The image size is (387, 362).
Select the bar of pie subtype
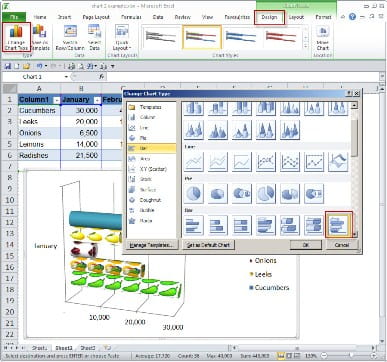[x=314, y=193]
